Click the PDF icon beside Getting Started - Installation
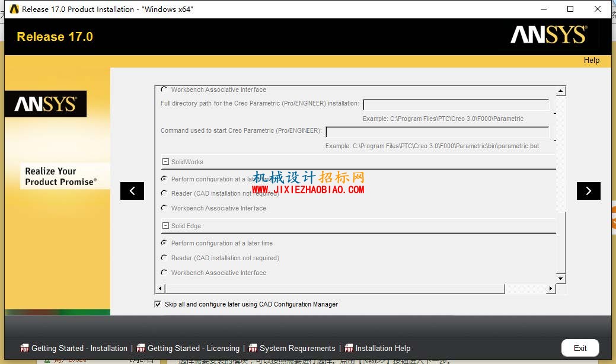Image resolution: width=616 pixels, height=364 pixels. [x=24, y=348]
